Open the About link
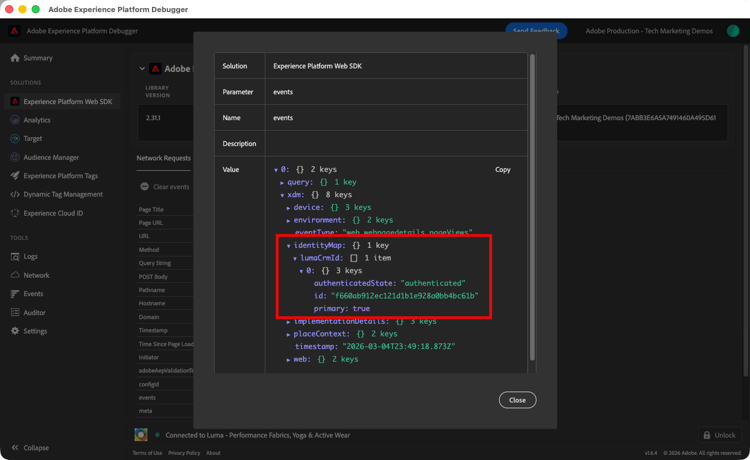This screenshot has height=460, width=750. point(213,453)
